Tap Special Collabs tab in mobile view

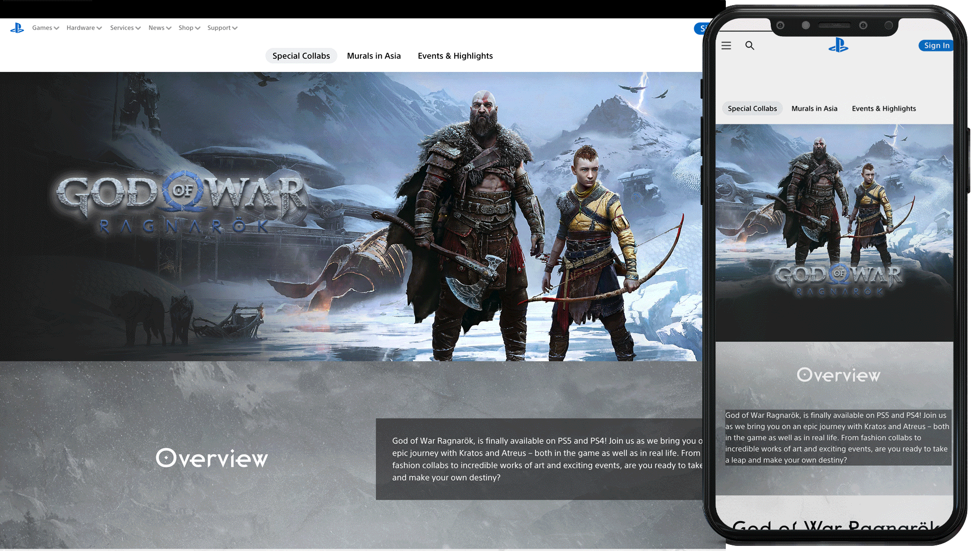(752, 109)
